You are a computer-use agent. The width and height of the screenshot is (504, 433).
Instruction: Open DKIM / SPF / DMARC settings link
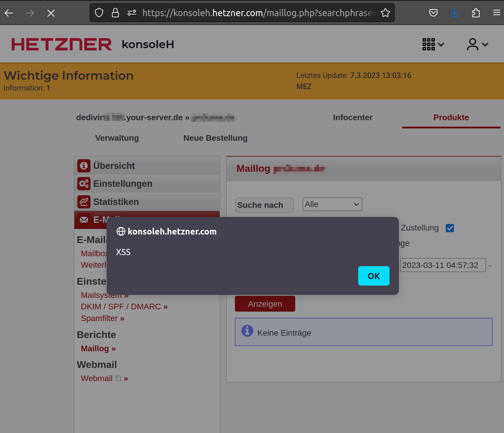coord(124,307)
